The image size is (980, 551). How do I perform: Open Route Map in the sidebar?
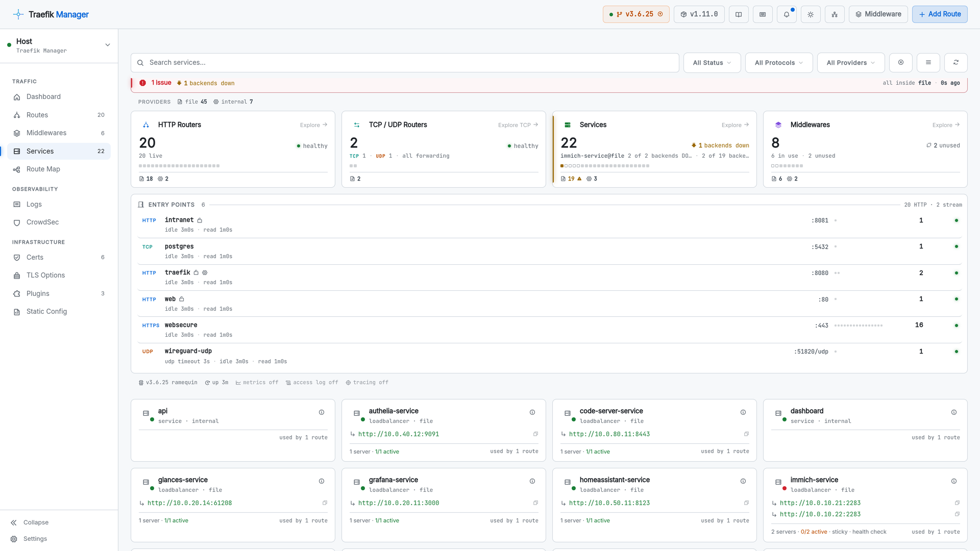point(59,169)
